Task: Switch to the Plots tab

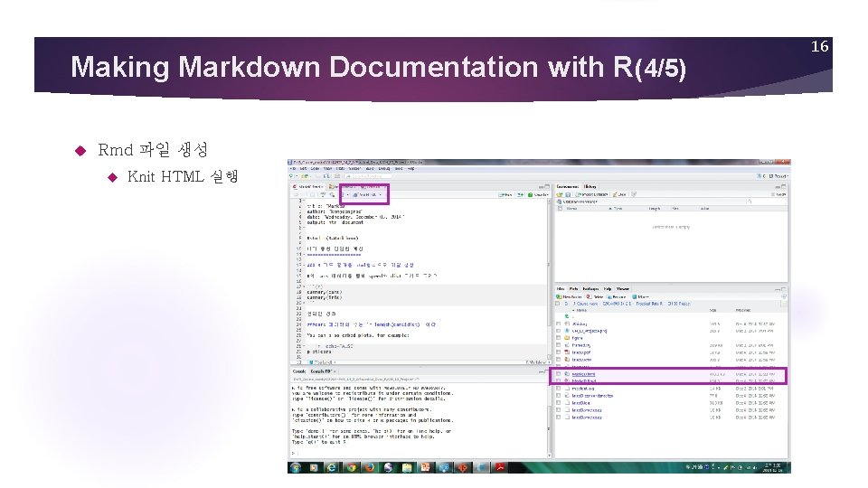Action: click(573, 289)
